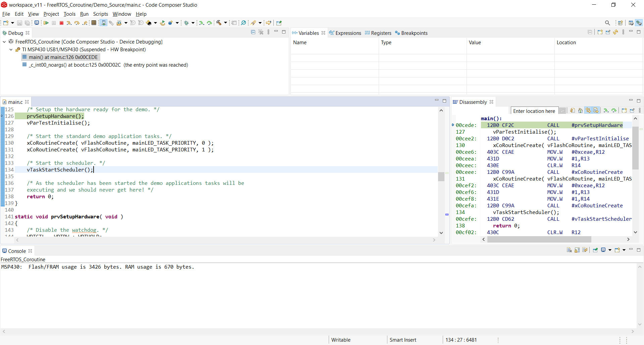644x345 pixels.
Task: Click assembly Step Into in Disassembly toolbar
Action: tap(606, 111)
